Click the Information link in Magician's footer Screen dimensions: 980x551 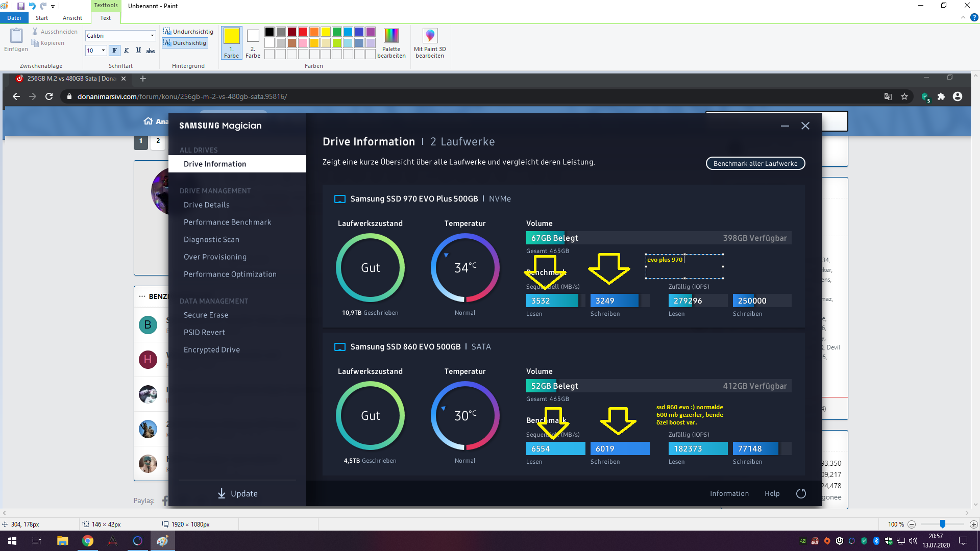click(x=729, y=493)
